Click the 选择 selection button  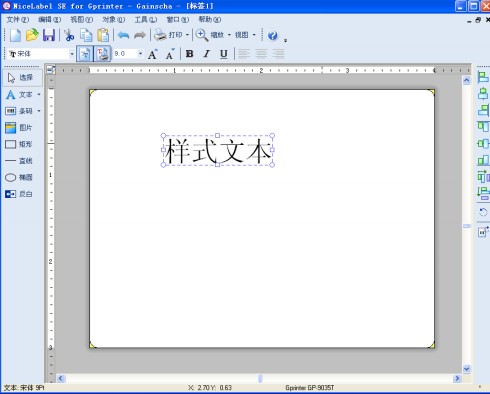click(23, 78)
